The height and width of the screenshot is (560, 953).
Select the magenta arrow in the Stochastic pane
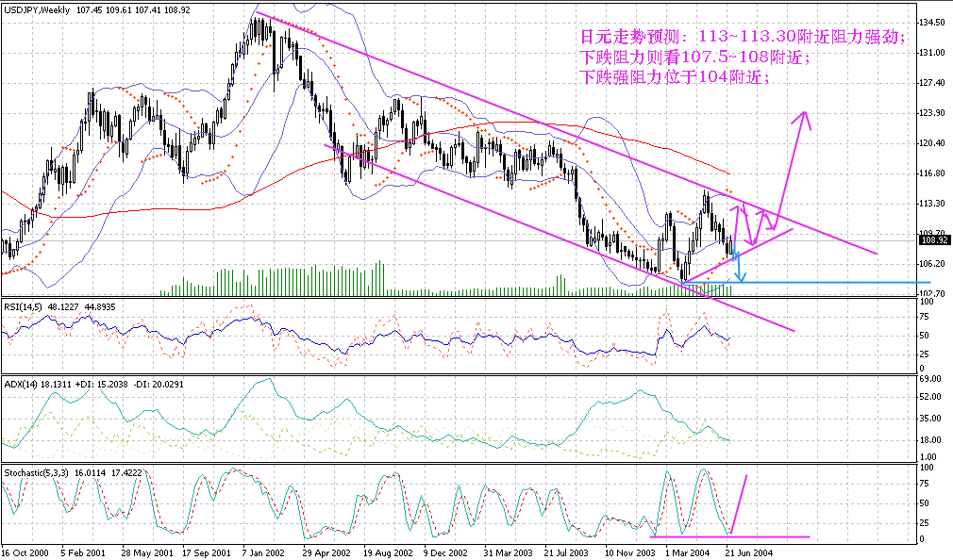pos(738,504)
